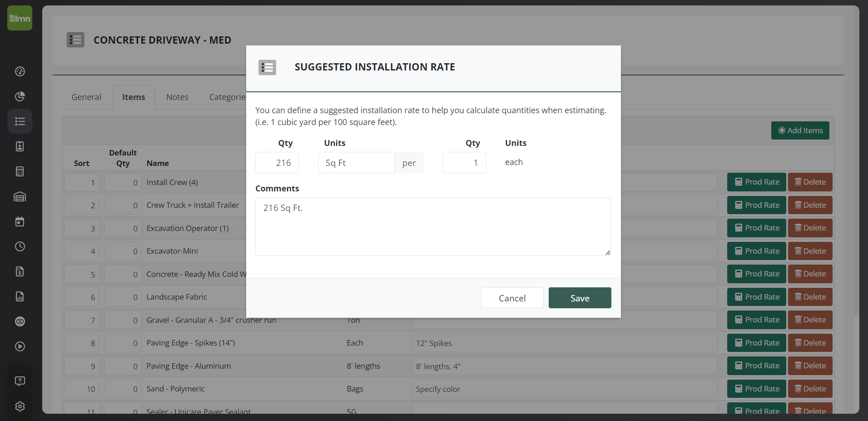Edit sort field for Install Crew (4)
The width and height of the screenshot is (868, 421).
(x=82, y=182)
